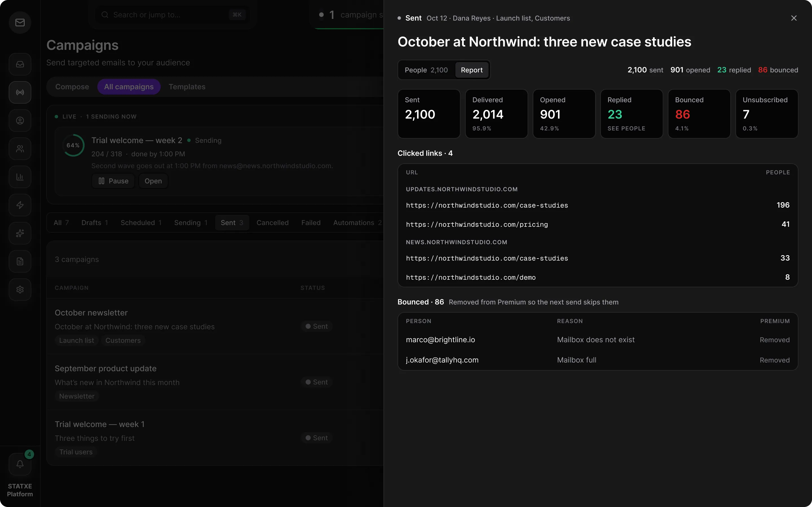This screenshot has height=507, width=812.
Task: Select the Report tab
Action: click(471, 70)
